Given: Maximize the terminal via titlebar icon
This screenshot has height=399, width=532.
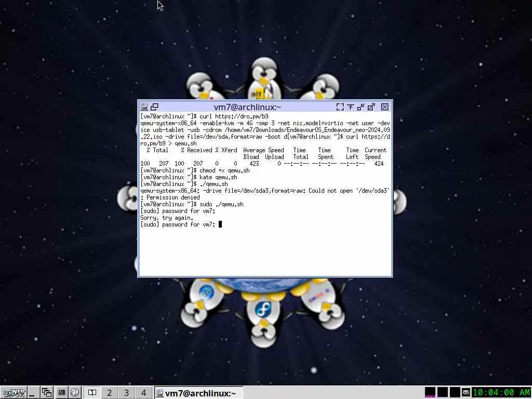Looking at the screenshot, I should (x=371, y=107).
